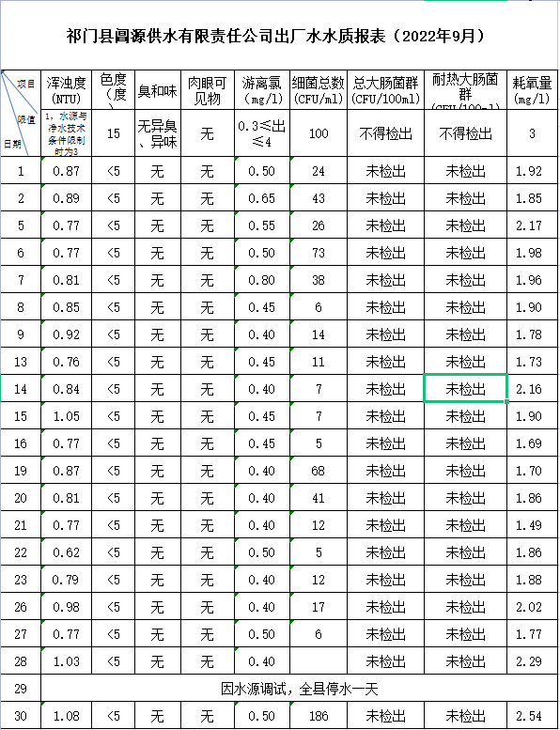Viewport: 560px width, 730px height.
Task: Click the oxygen consumption value 1.49 on day 21
Action: tap(532, 525)
